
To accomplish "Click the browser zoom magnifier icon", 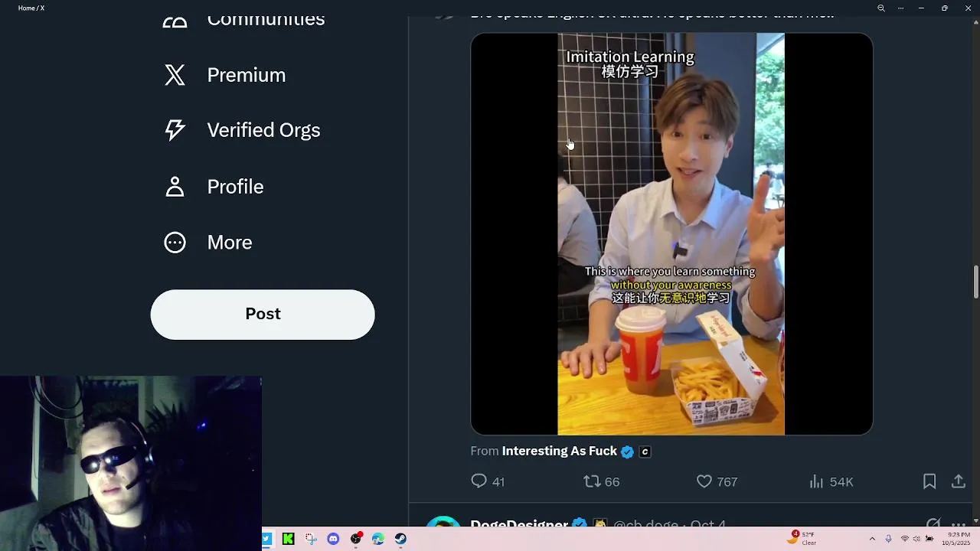I will (x=881, y=8).
